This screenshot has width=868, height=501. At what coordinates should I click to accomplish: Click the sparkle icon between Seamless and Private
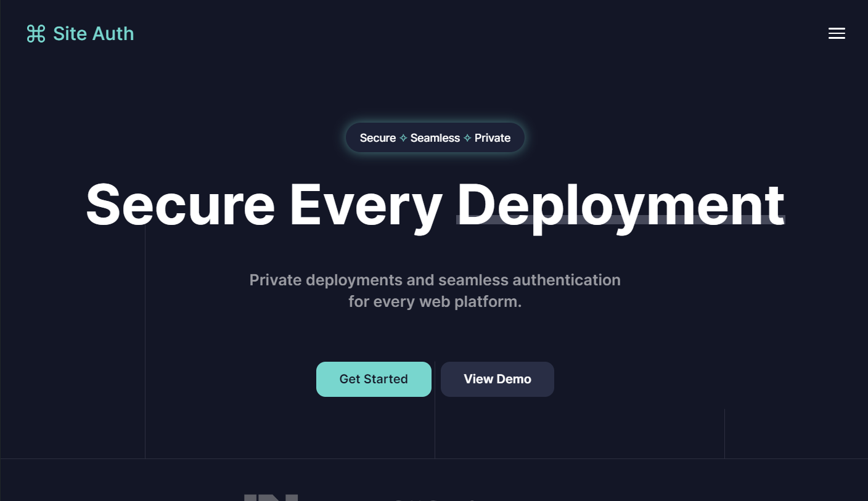[x=467, y=137]
